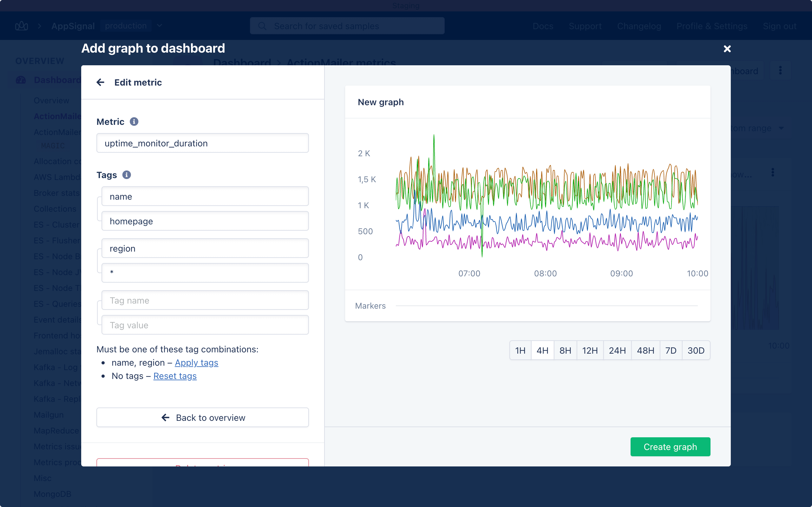This screenshot has height=507, width=812.
Task: Select the 7D time range
Action: (671, 350)
